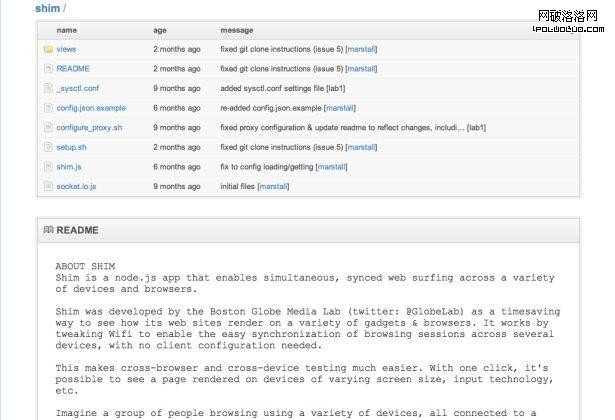Click the shim.js file icon
615x420 pixels.
pyautogui.click(x=47, y=167)
